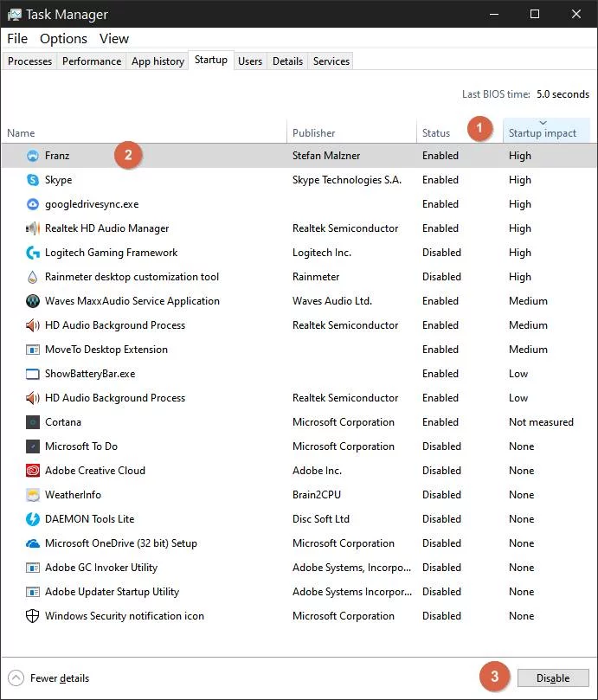Image resolution: width=598 pixels, height=700 pixels.
Task: Open the File menu
Action: click(17, 39)
